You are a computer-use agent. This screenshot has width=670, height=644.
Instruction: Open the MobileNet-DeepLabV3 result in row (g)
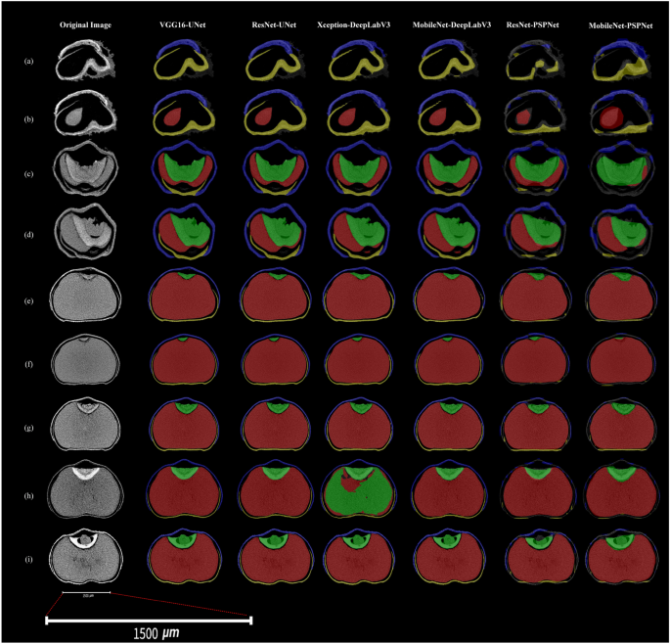point(450,424)
